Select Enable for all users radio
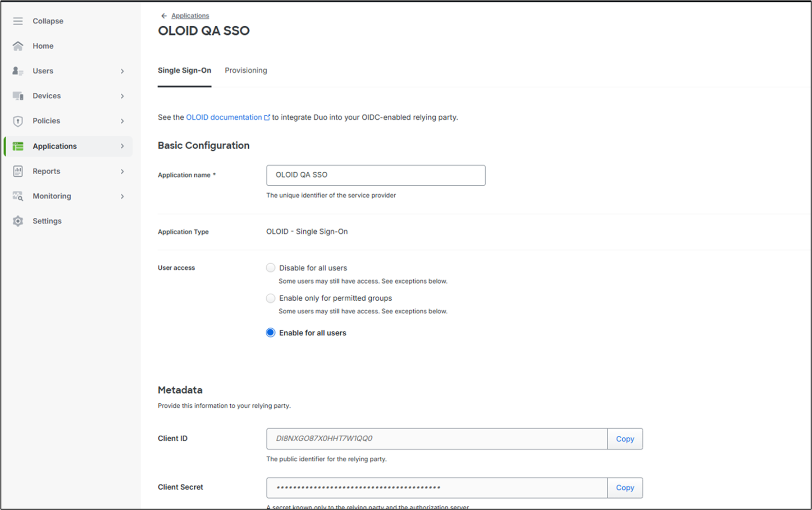The image size is (812, 510). [x=270, y=333]
